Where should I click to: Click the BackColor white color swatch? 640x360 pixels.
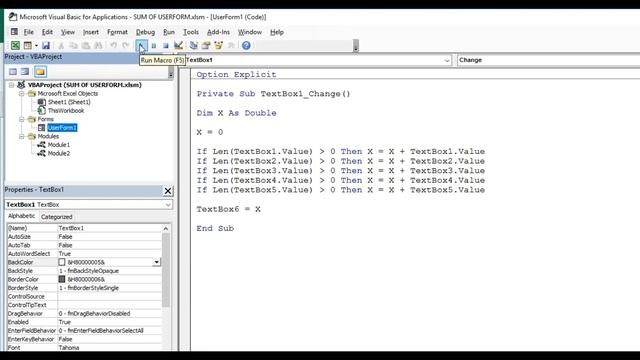point(62,262)
